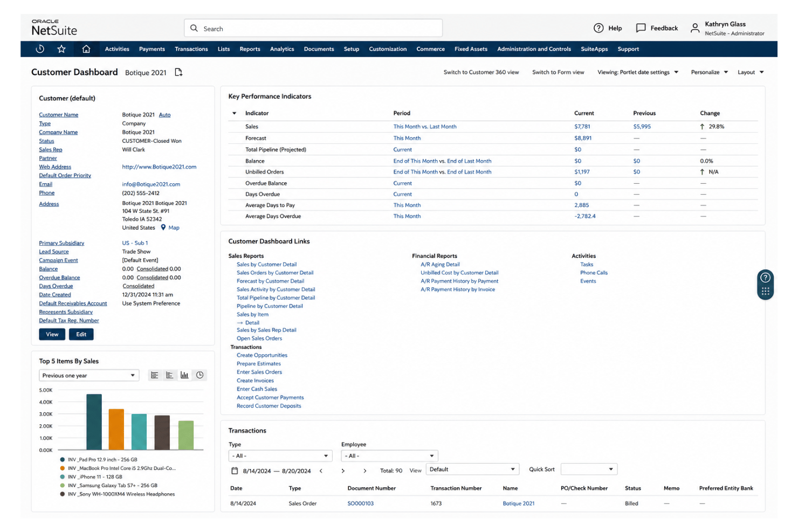Collapse the Indicator column triangle
The width and height of the screenshot is (798, 532).
click(234, 113)
